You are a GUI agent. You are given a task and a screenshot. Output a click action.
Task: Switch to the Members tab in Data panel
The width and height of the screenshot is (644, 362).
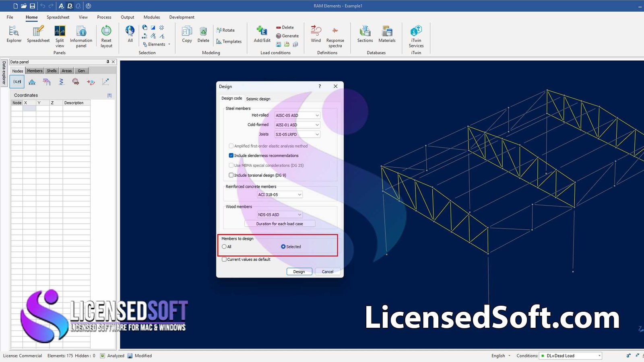[x=35, y=71]
